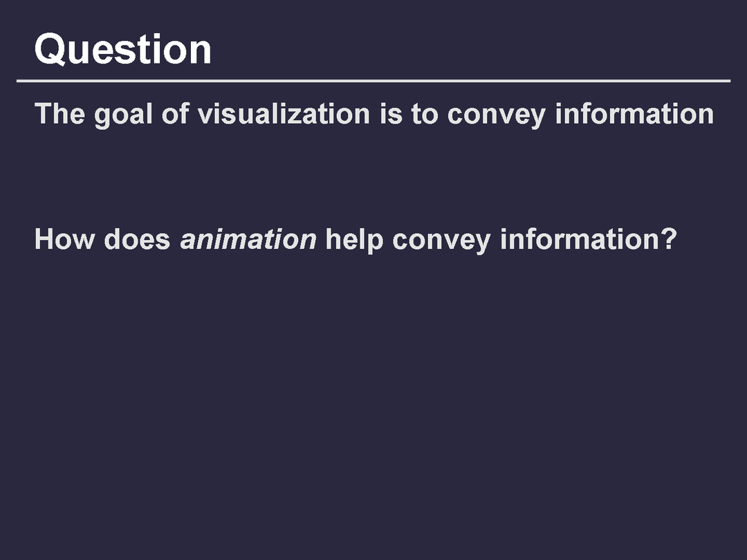Click the word "help" in the question line
This screenshot has height=560, width=747.
click(353, 240)
